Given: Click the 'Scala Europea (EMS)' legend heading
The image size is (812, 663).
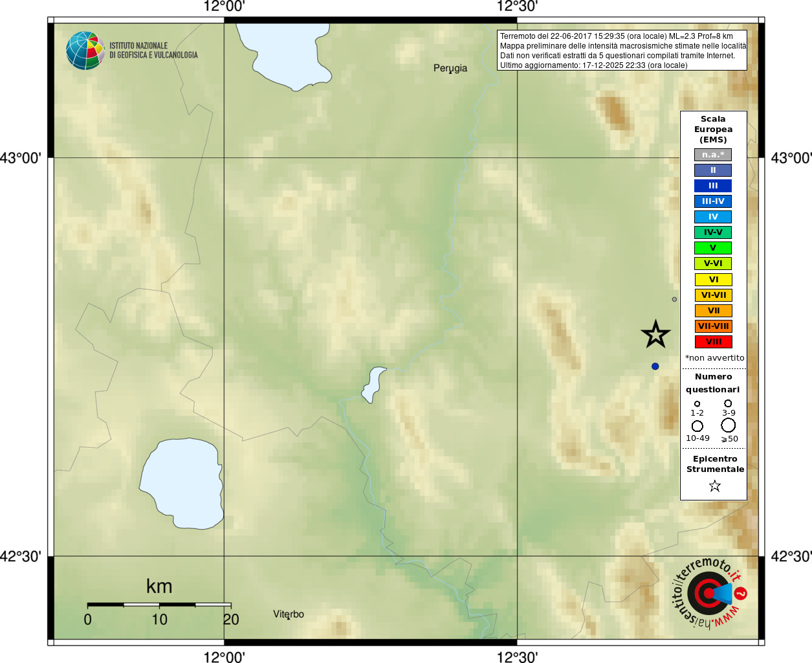Looking at the screenshot, I should point(713,129).
